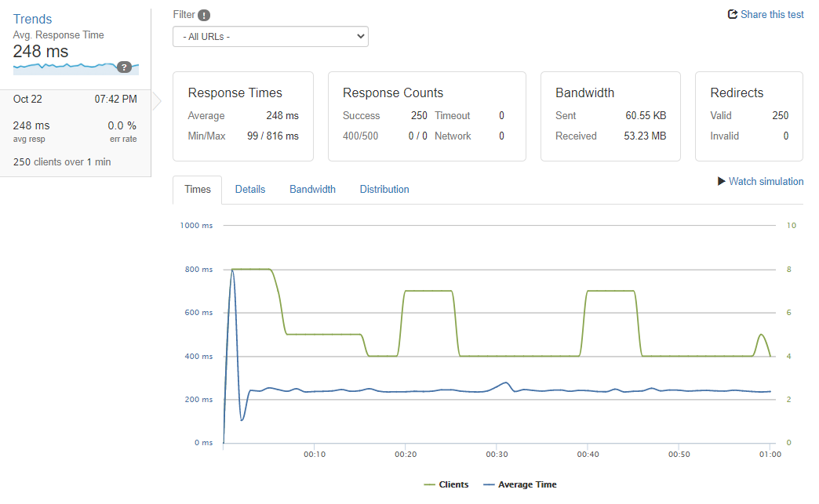Open the "- All URLs -" filter dropdown
This screenshot has height=504, width=819.
click(270, 36)
